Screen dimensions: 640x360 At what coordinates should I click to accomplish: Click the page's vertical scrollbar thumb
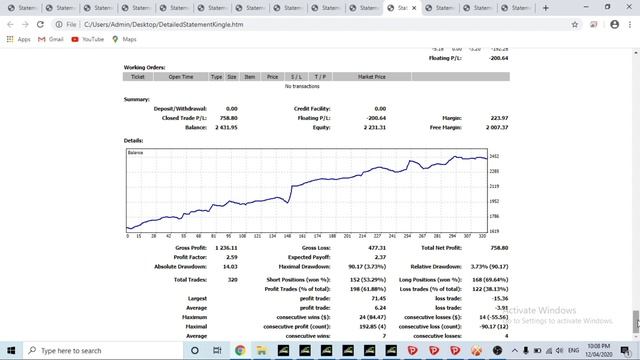tap(636, 322)
